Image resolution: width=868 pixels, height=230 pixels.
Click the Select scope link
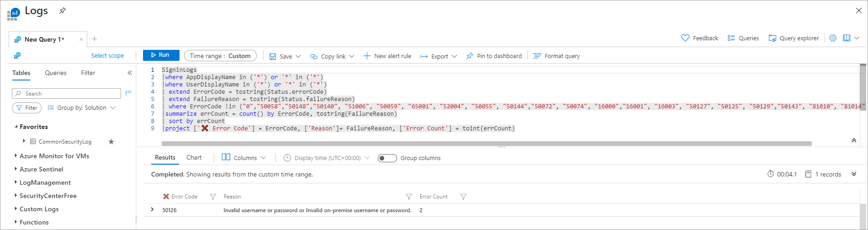(x=107, y=55)
